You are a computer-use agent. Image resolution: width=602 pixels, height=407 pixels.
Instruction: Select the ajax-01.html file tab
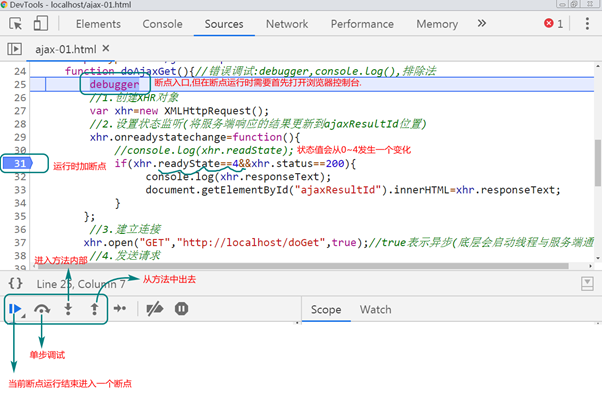pyautogui.click(x=66, y=49)
